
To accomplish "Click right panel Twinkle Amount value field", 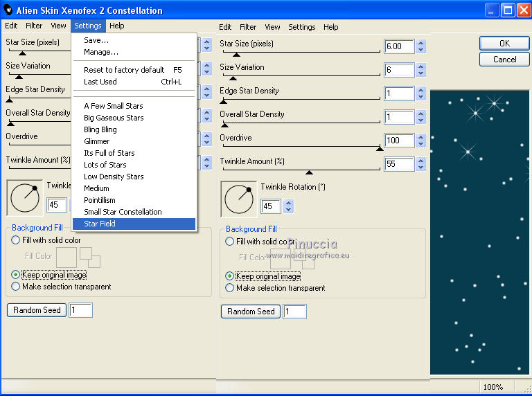I will 399,164.
